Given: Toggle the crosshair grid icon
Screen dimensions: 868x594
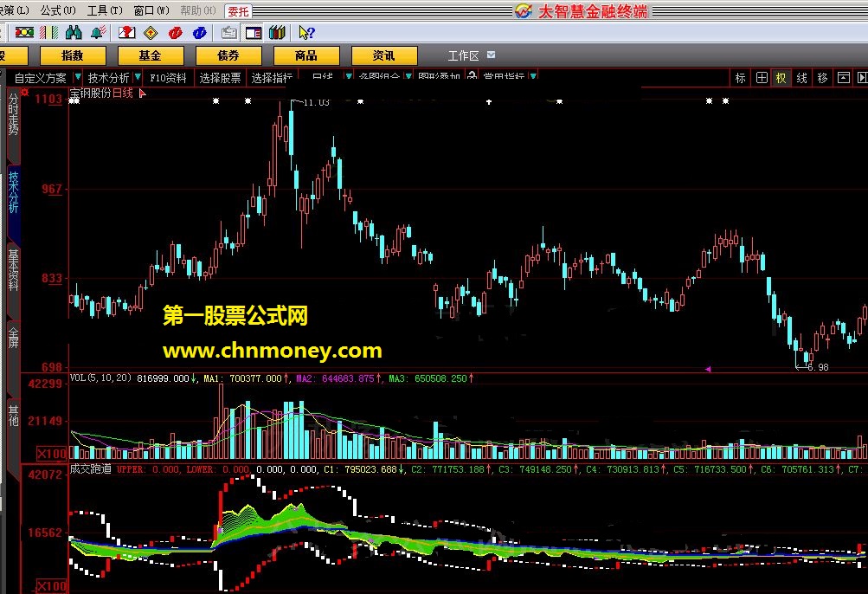Looking at the screenshot, I should pyautogui.click(x=762, y=78).
